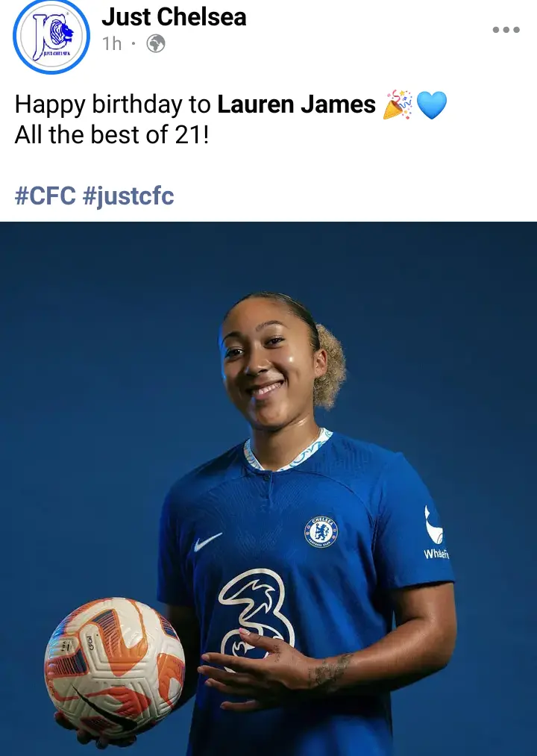Click the 'Happy birthday to' caption text
The width and height of the screenshot is (537, 756).
[x=113, y=105]
